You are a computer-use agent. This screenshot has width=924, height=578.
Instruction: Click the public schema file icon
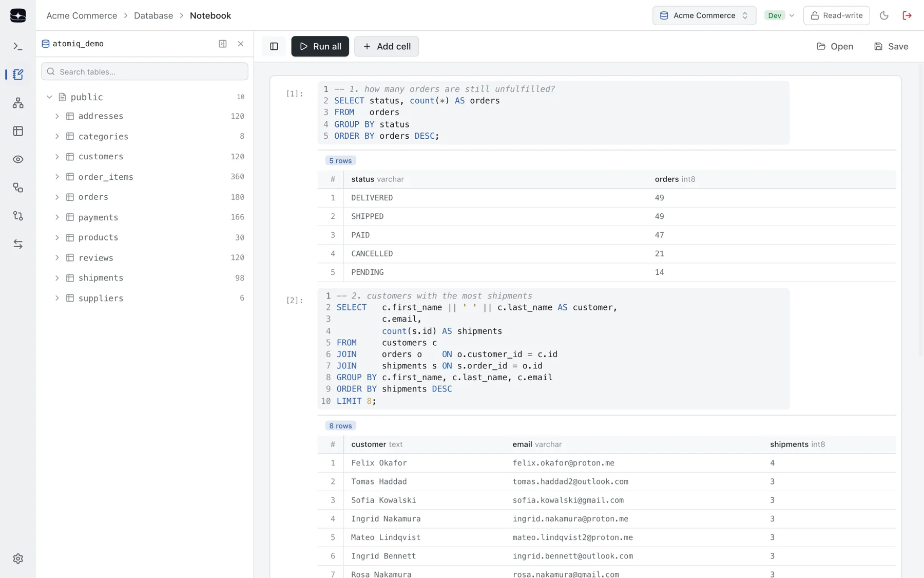(x=63, y=97)
